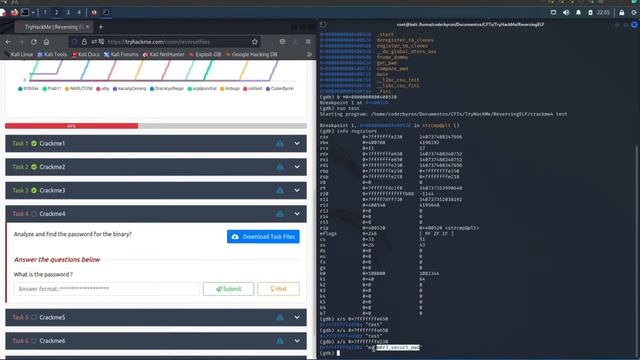This screenshot has width=640, height=360.
Task: Expand Task 6 Crackme6 chevron
Action: pos(297,340)
